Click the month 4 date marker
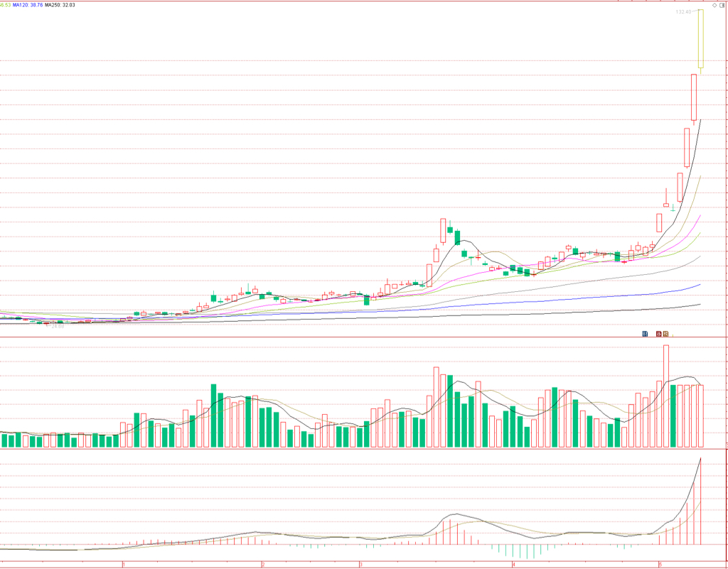Viewport: 728px width, 569px height. [x=513, y=564]
